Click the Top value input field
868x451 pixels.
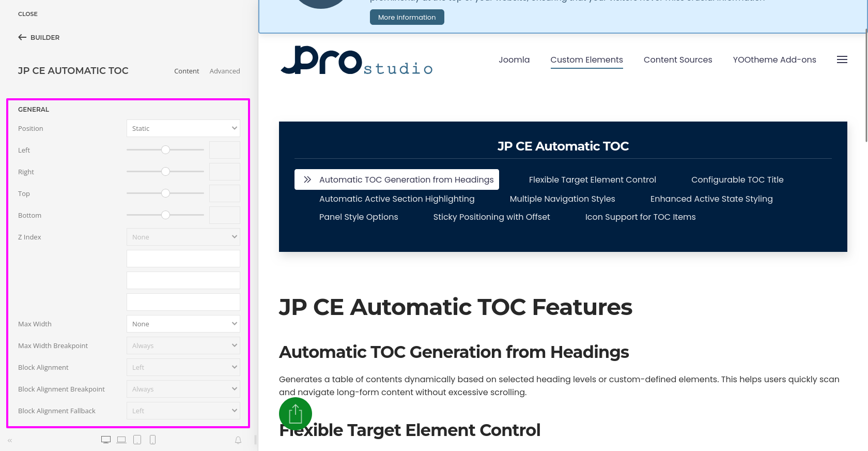point(224,193)
